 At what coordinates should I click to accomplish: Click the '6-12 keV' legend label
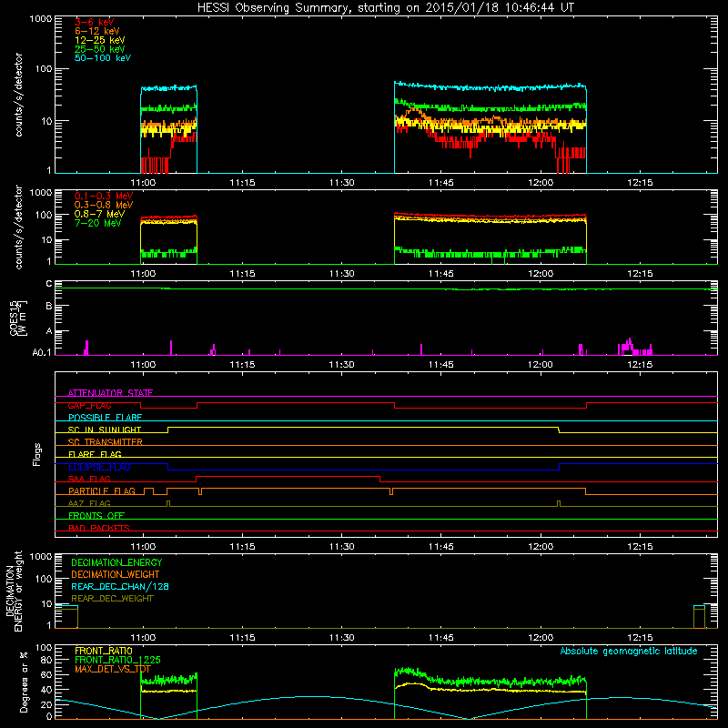(96, 31)
